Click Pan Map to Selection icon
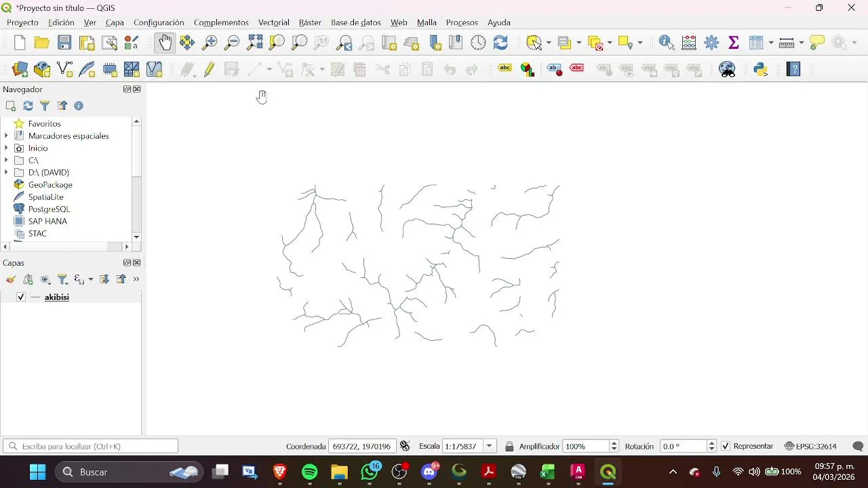Screen dimensions: 868x488 tap(187, 43)
